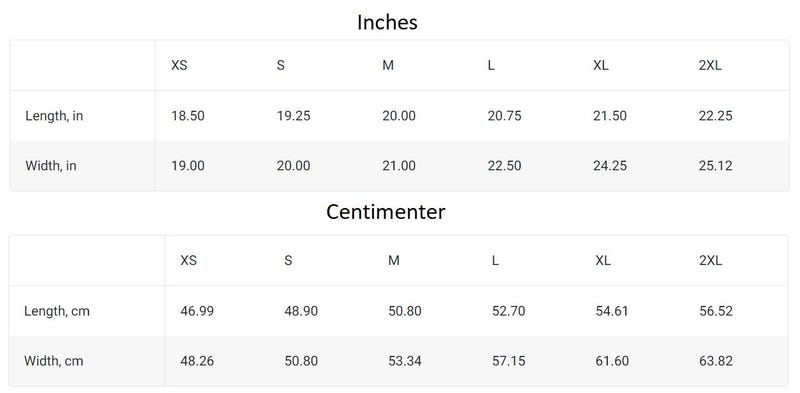
Task: Select the 46.99 length cell
Action: click(197, 311)
